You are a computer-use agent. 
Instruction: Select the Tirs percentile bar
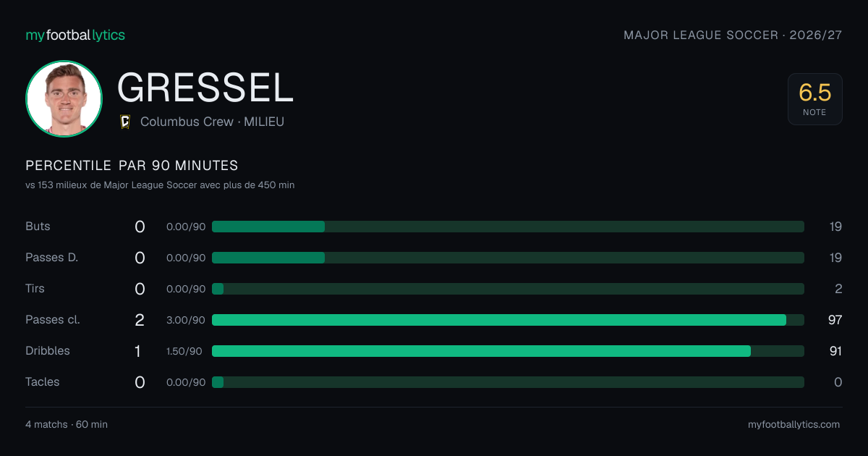coord(508,289)
